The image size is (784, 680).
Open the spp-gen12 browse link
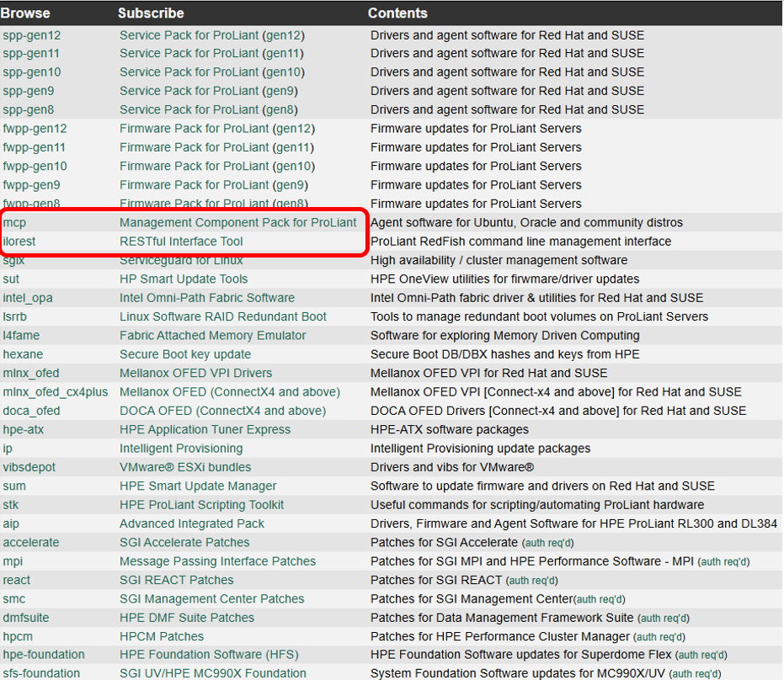point(31,35)
